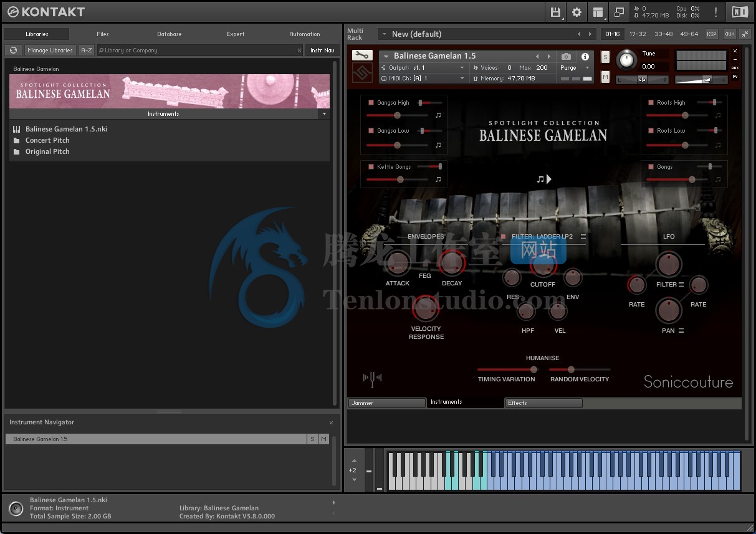This screenshot has height=534, width=756.
Task: Click the Manage Libraries button
Action: tap(50, 50)
